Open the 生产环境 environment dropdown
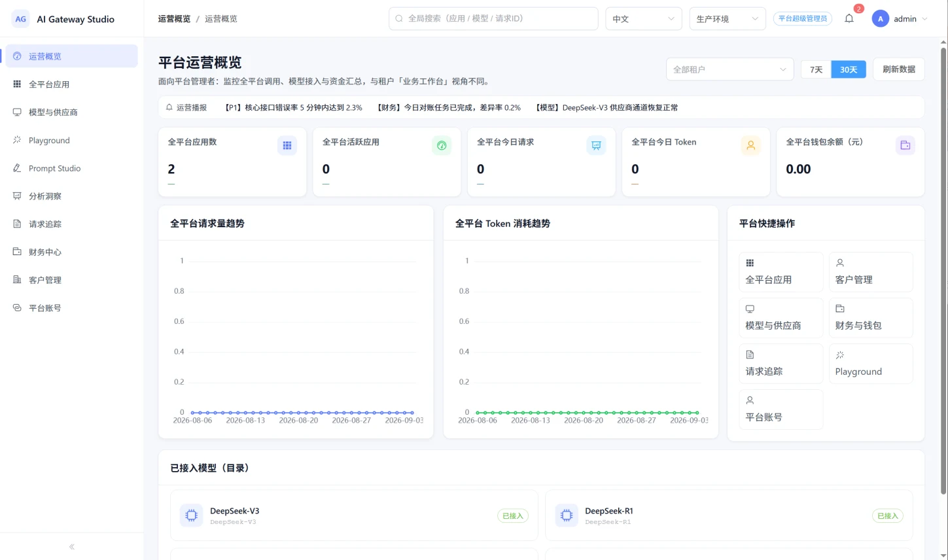Image resolution: width=948 pixels, height=560 pixels. pyautogui.click(x=728, y=19)
